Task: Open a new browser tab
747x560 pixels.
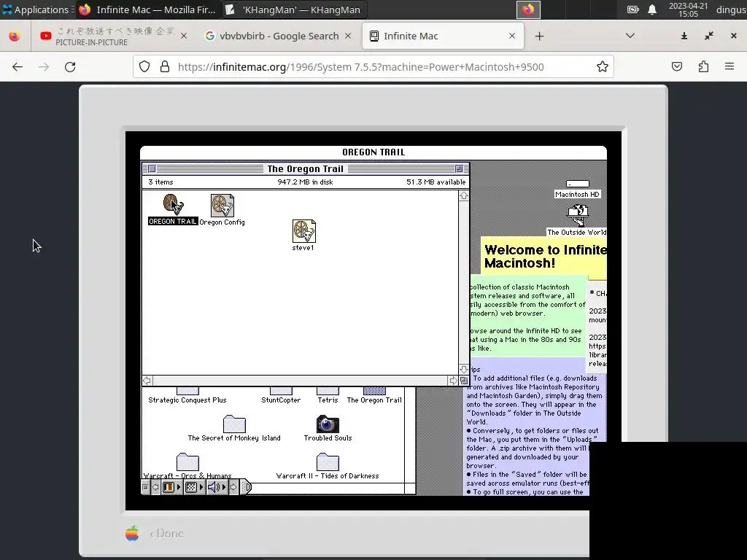Action: pos(539,36)
